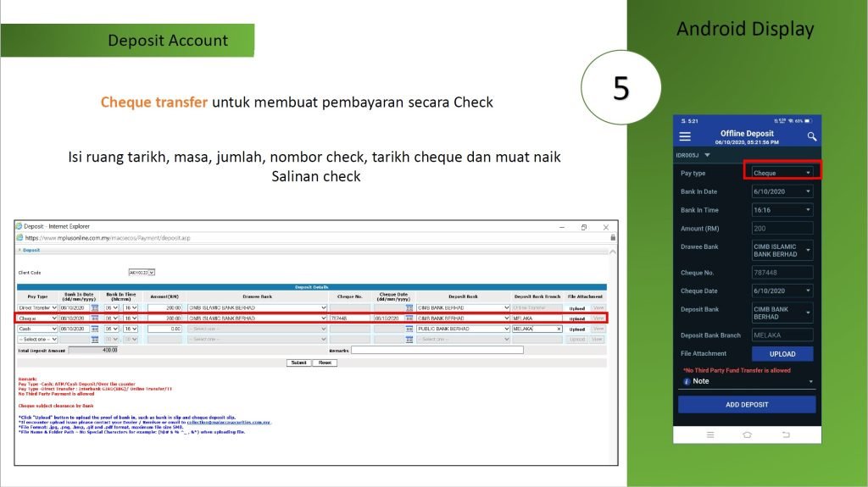
Task: Tap the search magnifier icon in Android app
Action: click(811, 136)
